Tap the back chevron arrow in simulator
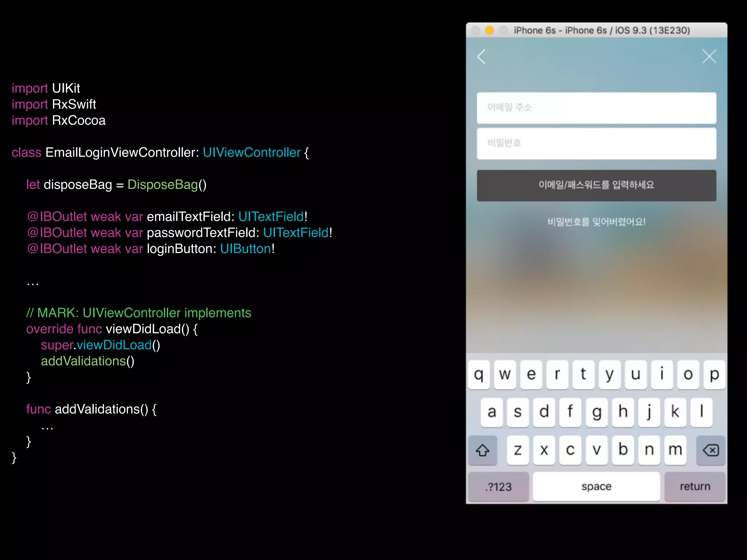747x560 pixels. click(482, 57)
